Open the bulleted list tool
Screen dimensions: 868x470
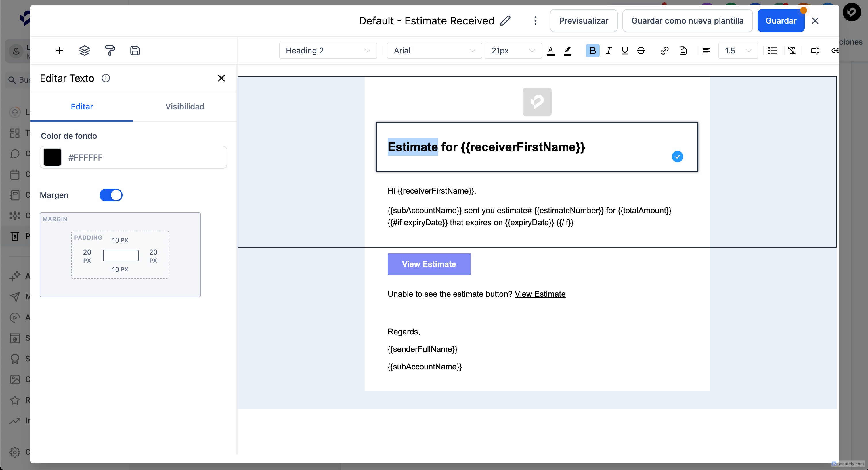point(773,51)
